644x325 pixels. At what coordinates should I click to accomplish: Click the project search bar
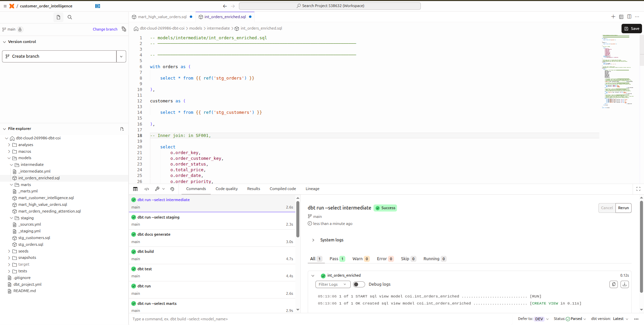pos(330,6)
